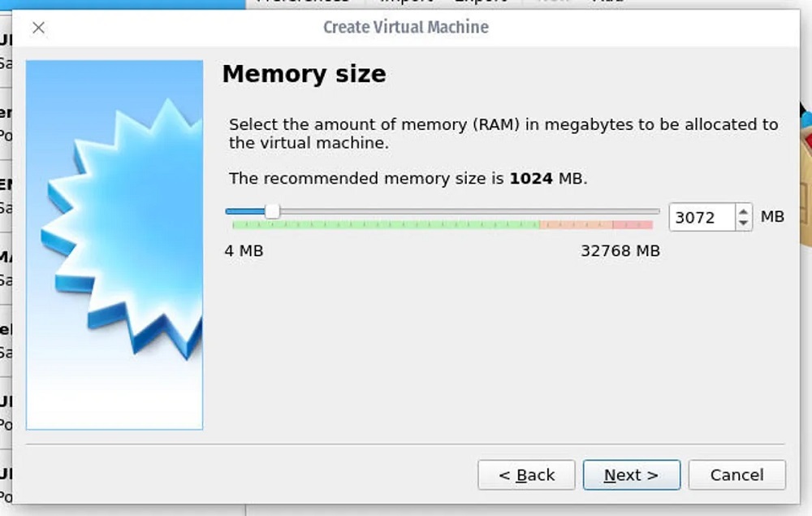Click the Create Virtual Machine title bar
The image size is (812, 516).
point(406,28)
